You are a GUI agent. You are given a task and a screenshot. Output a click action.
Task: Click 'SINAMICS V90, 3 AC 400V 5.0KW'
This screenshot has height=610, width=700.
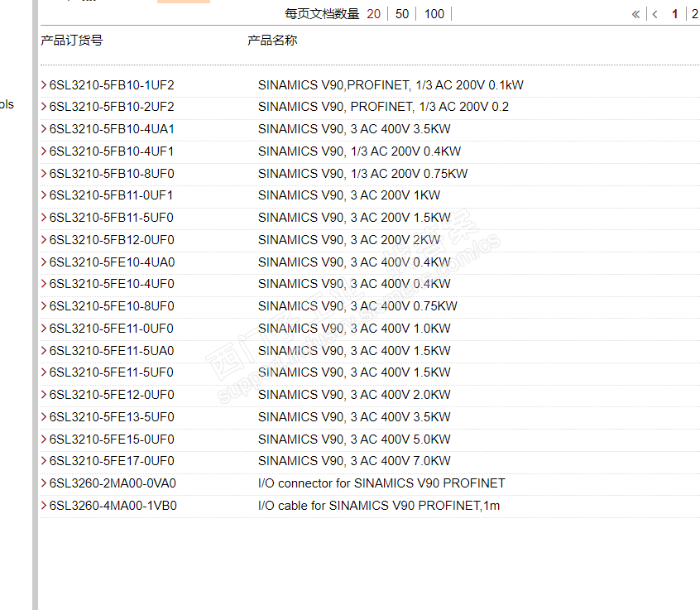354,439
